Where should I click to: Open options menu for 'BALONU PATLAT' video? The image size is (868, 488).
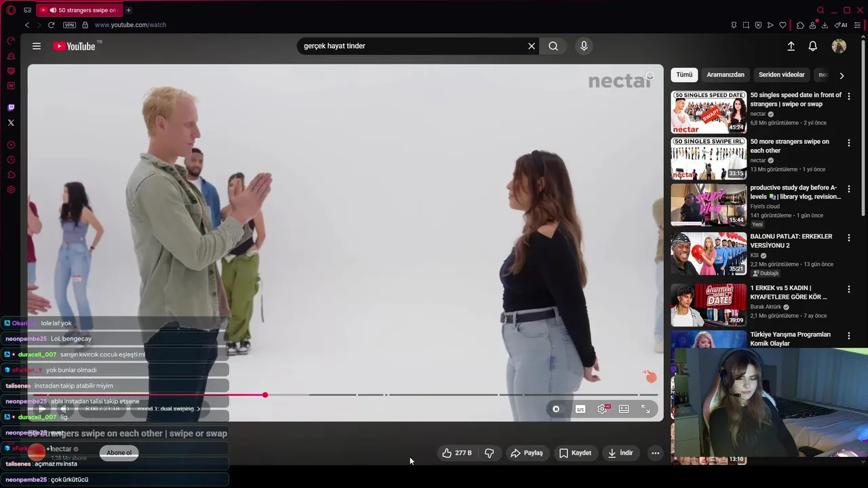[848, 238]
